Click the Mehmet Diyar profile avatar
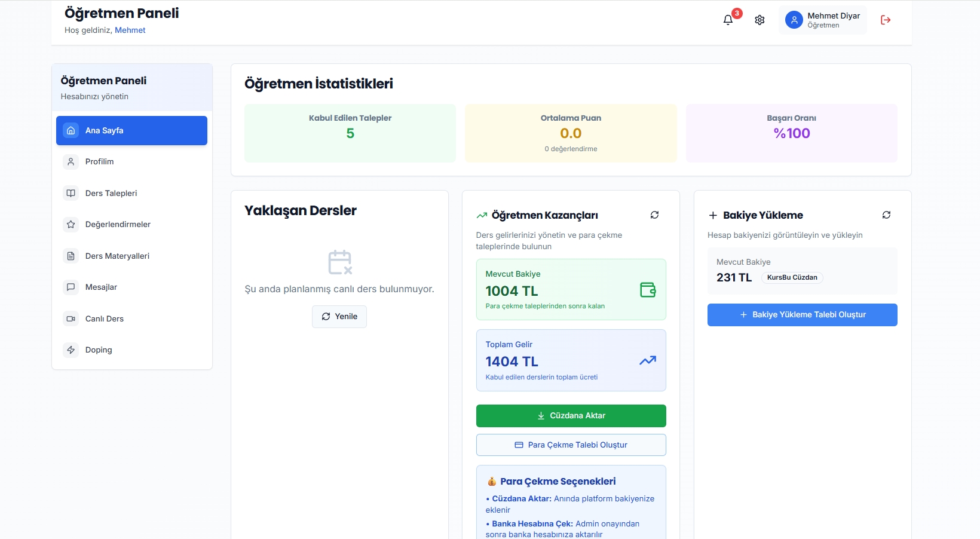980x539 pixels. 794,20
